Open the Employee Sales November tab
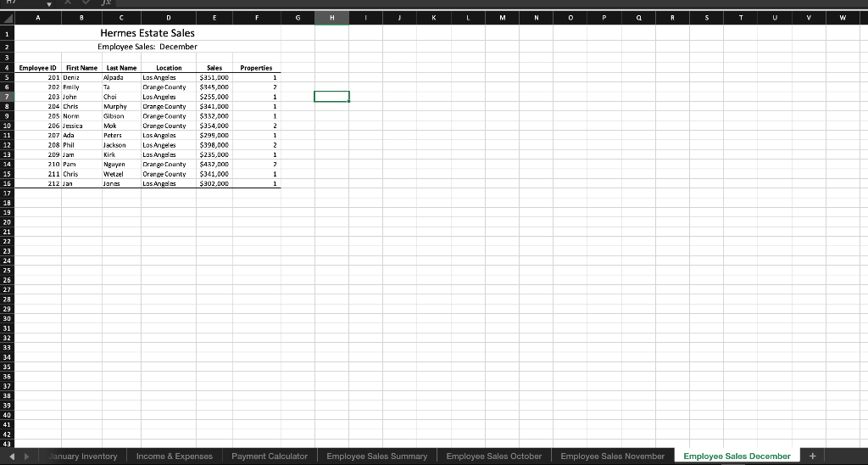The height and width of the screenshot is (465, 868). 612,457
